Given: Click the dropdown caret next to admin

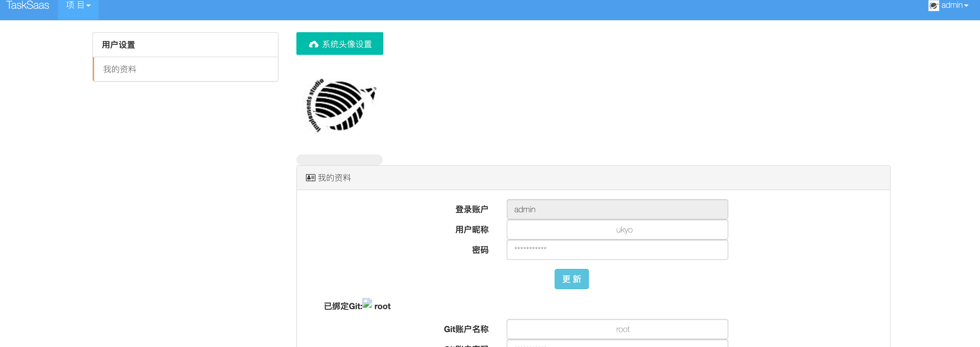Looking at the screenshot, I should pyautogui.click(x=966, y=6).
